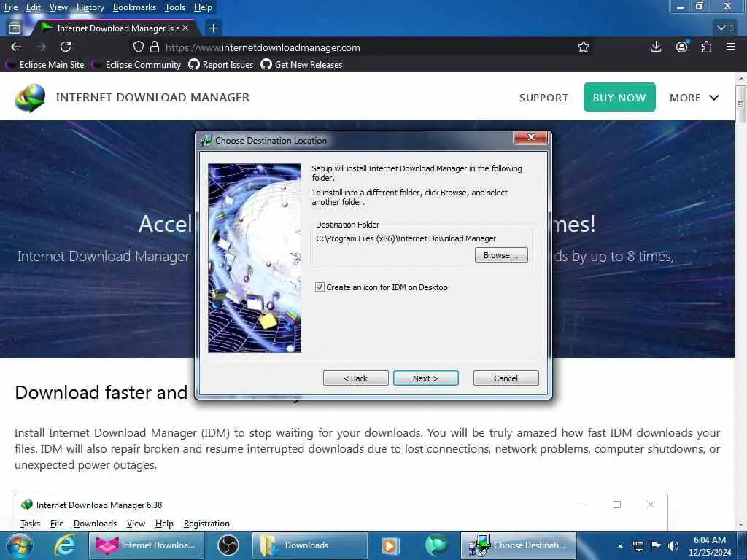Expand the MORE dropdown on website
The image size is (747, 560).
694,98
